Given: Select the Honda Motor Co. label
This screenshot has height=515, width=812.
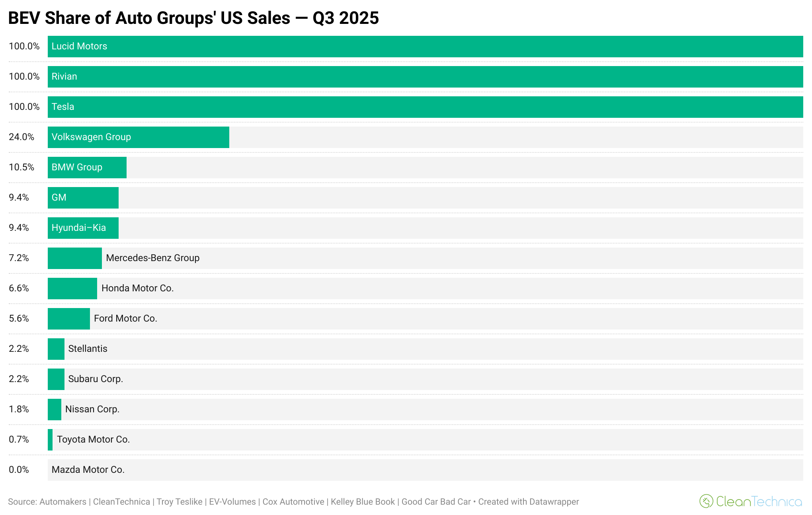Looking at the screenshot, I should pyautogui.click(x=137, y=288).
